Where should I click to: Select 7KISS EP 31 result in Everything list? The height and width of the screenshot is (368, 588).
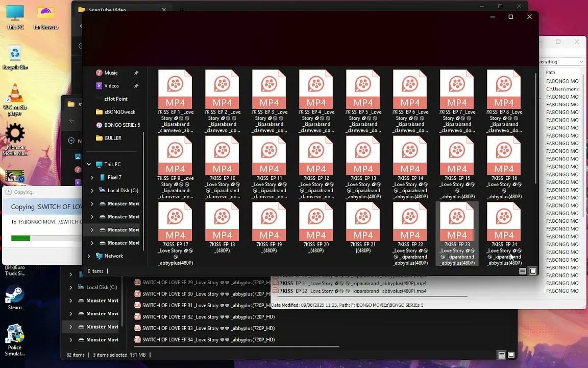pos(350,284)
